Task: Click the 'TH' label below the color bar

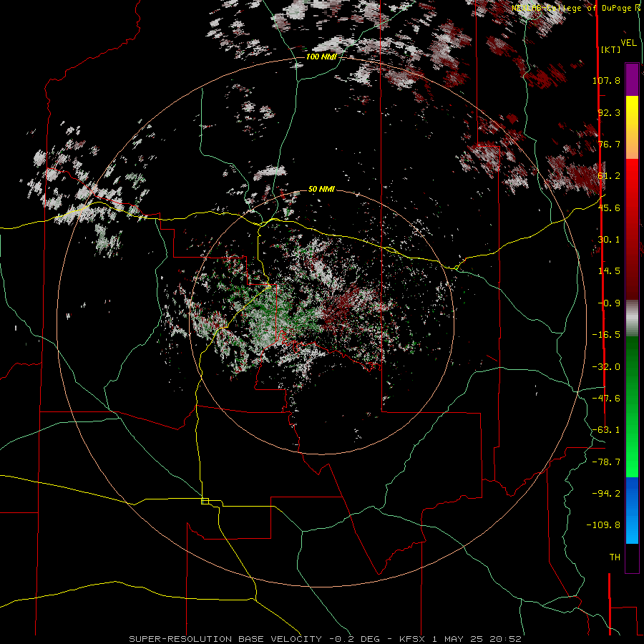Action: (615, 557)
